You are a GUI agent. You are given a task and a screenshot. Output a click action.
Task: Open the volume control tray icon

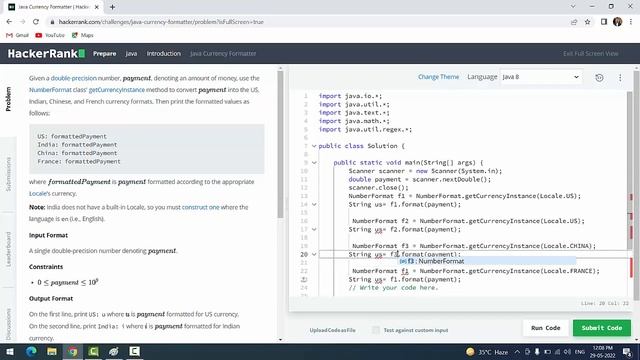tap(567, 352)
